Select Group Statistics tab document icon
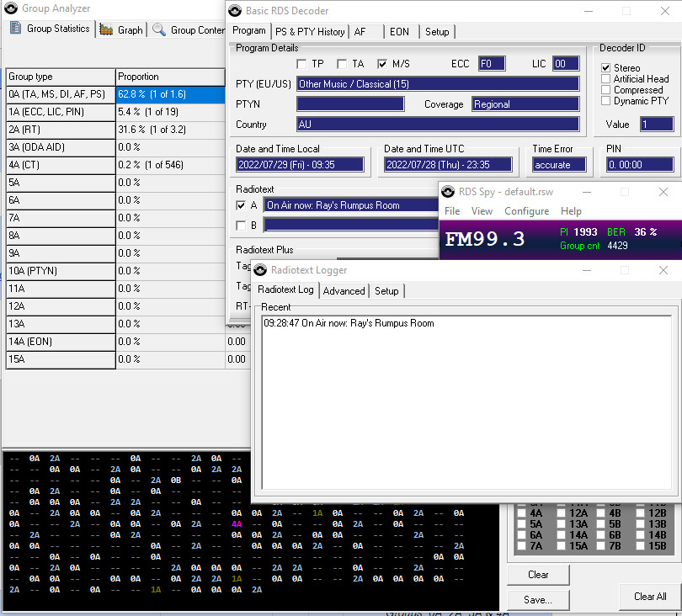The image size is (682, 616). tap(15, 29)
